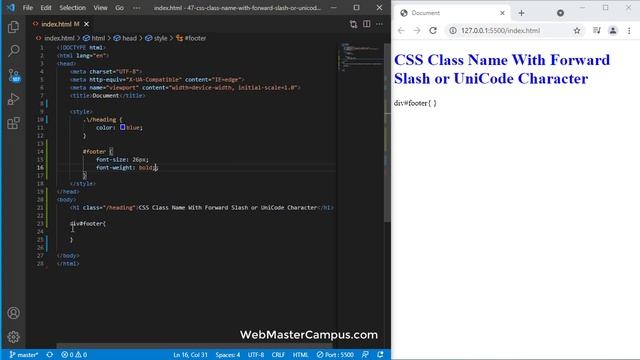Open the Search view in activity bar
Screen dimensions: 640x360
[x=13, y=51]
